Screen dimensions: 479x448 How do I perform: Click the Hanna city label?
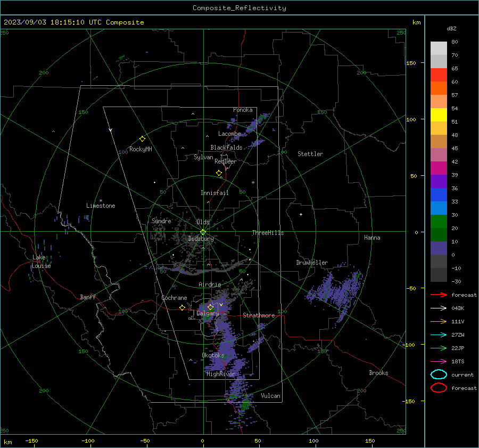point(372,238)
